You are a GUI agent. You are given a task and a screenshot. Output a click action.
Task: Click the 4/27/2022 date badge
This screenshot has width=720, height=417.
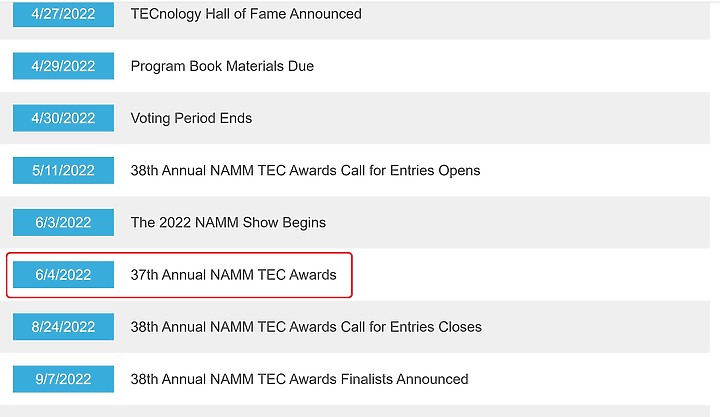(x=63, y=14)
